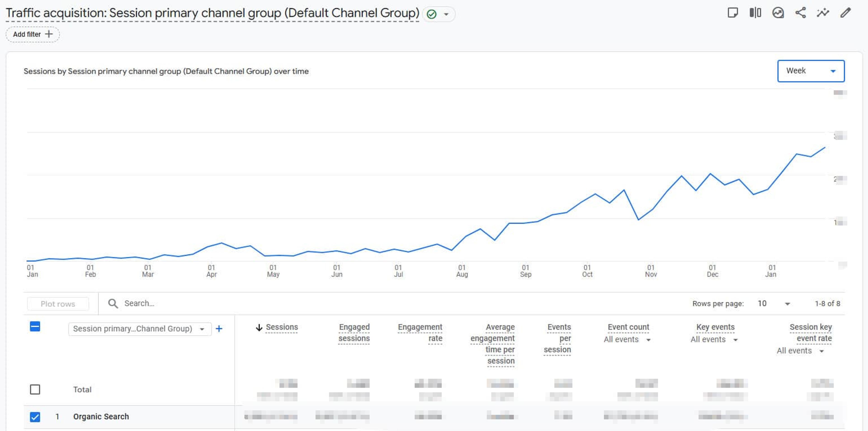This screenshot has height=431, width=868.
Task: Click the 1-8 of 8 pagination text
Action: pyautogui.click(x=827, y=304)
